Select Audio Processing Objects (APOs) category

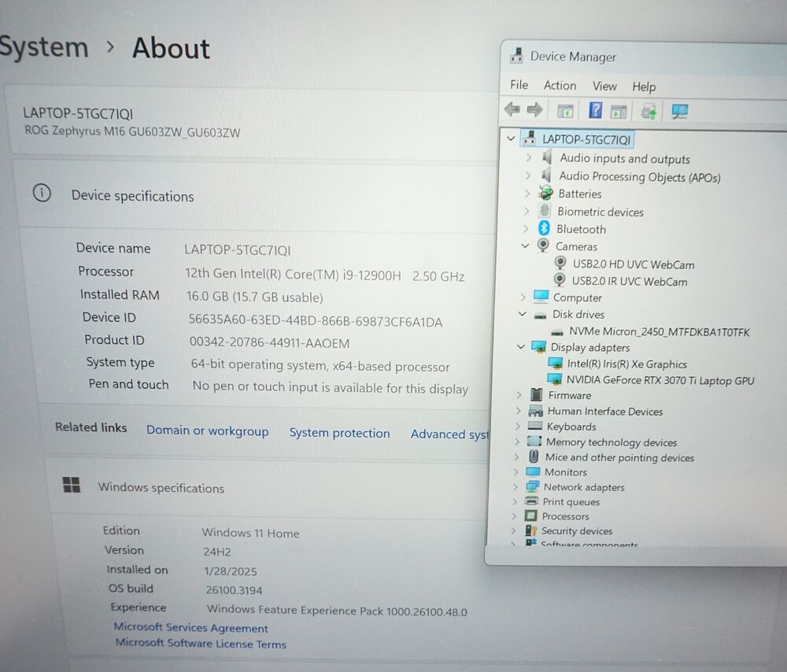coord(640,177)
